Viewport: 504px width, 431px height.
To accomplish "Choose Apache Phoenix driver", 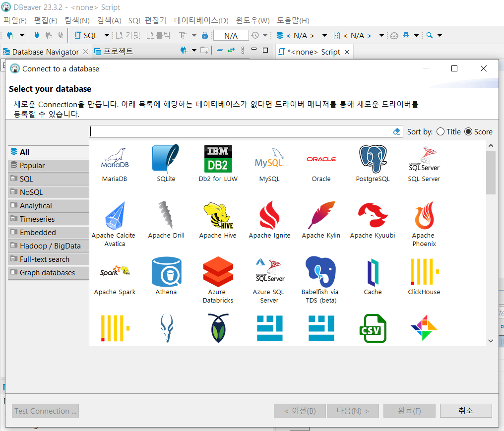I will pyautogui.click(x=424, y=224).
